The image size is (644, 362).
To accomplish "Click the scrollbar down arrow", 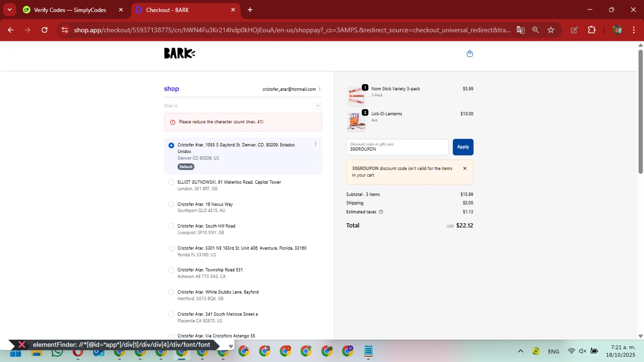I will click(x=641, y=336).
